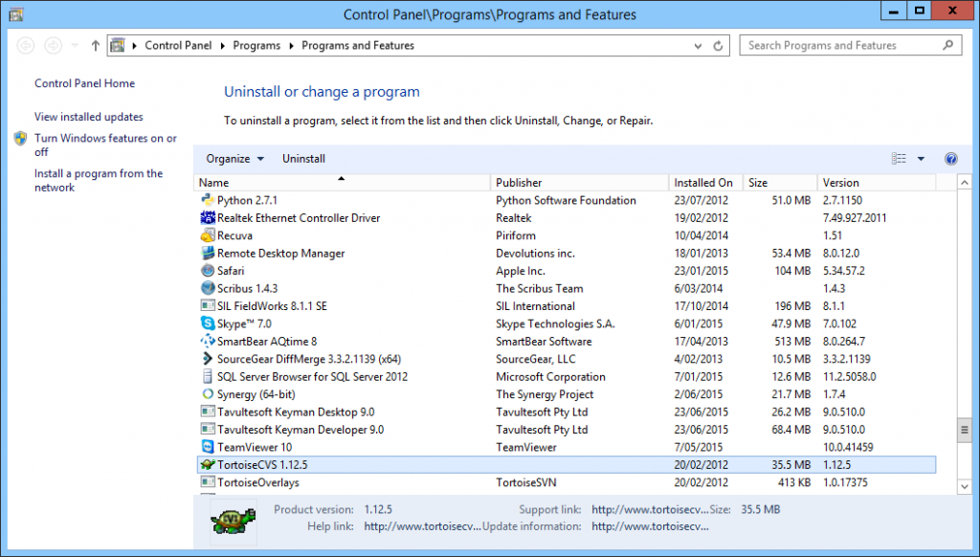Click Programs in the breadcrumb path
Screen dimensions: 980x557
(x=256, y=46)
